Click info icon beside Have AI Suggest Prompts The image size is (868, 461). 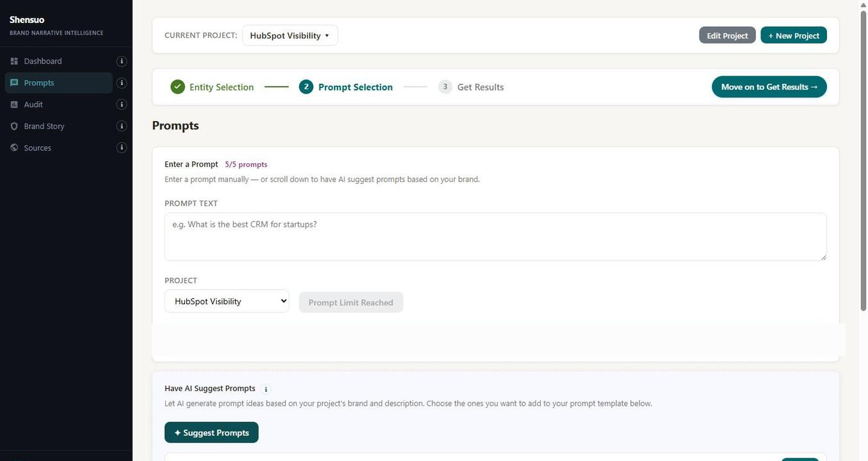click(266, 389)
